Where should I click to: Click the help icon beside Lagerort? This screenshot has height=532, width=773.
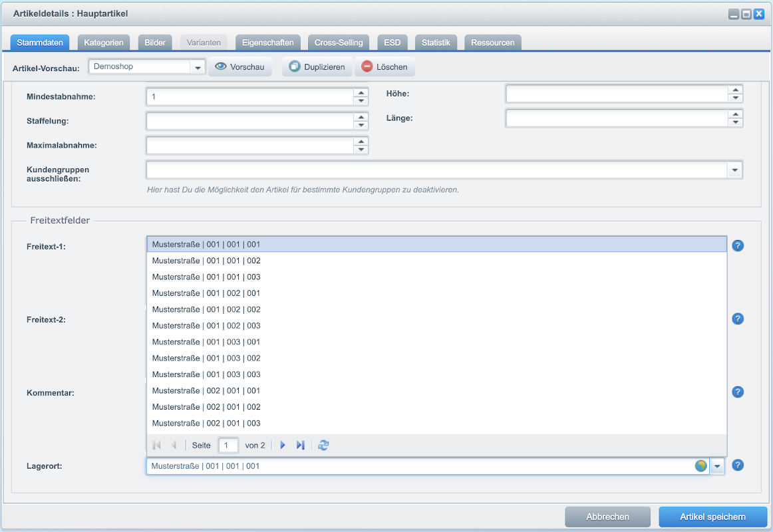point(737,466)
